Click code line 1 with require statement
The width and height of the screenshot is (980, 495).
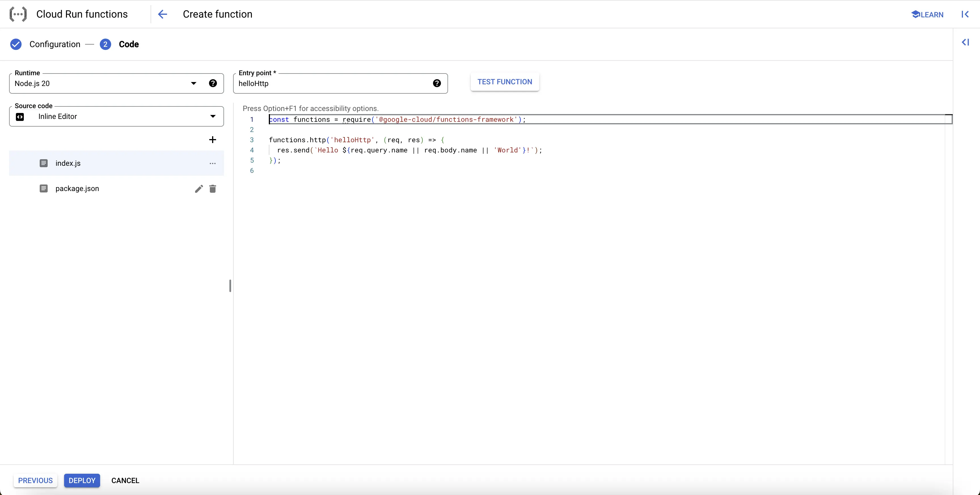pos(397,119)
